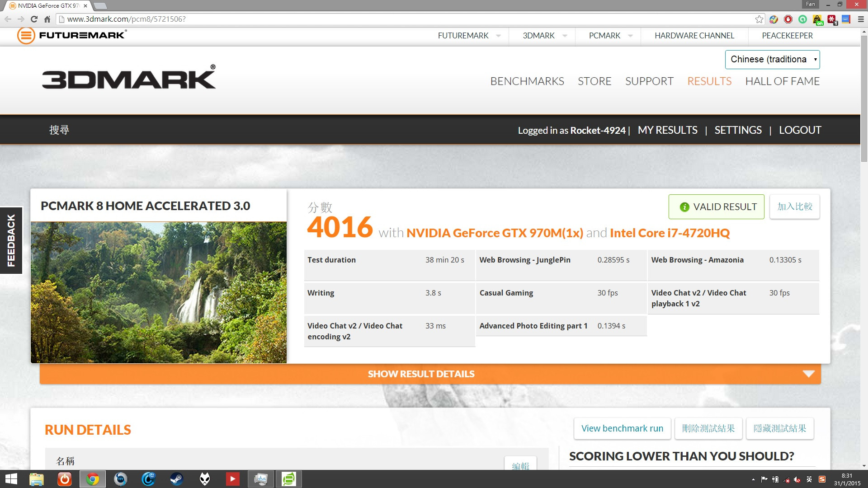Open the Steam taskbar icon
The height and width of the screenshot is (488, 868).
point(176,479)
